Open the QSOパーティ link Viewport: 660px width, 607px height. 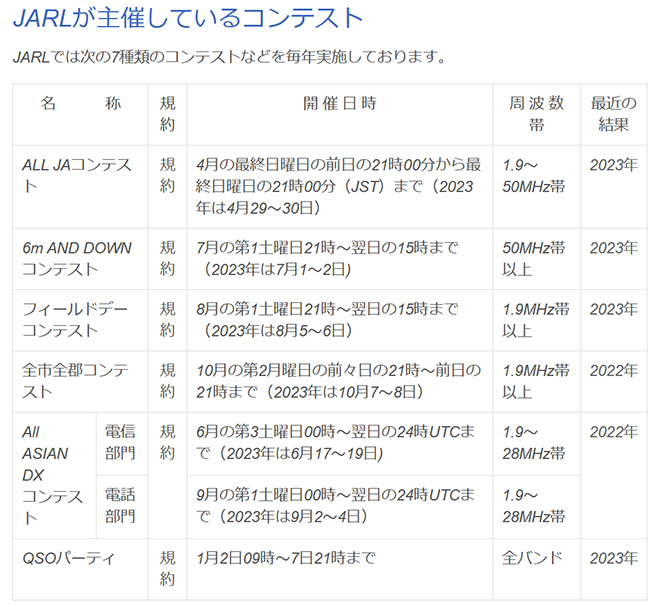tap(68, 559)
